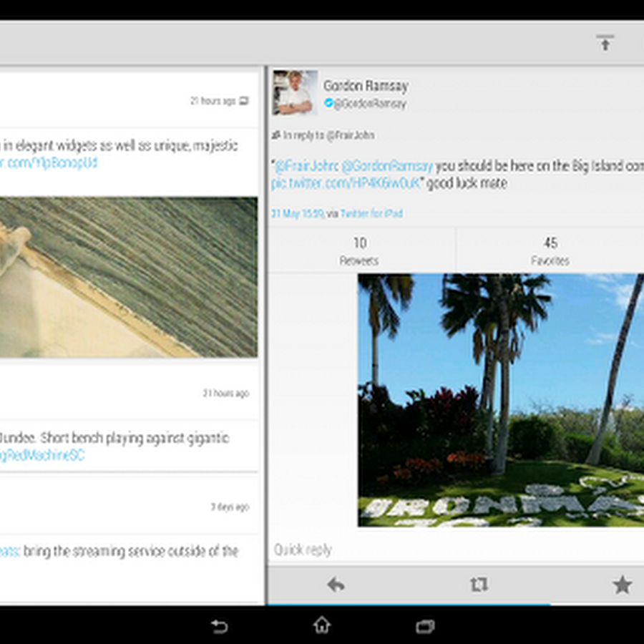Tap the Android back button

[219, 626]
